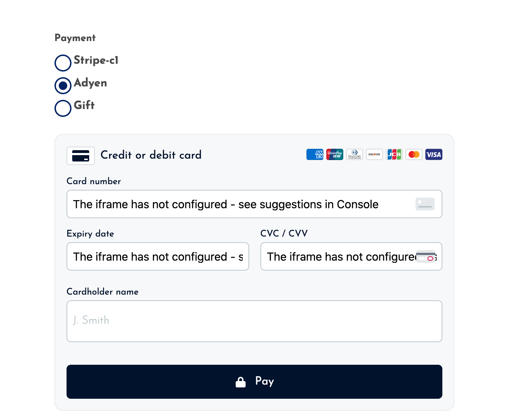Click the CVC hint card icon
528x420 pixels.
coord(426,256)
